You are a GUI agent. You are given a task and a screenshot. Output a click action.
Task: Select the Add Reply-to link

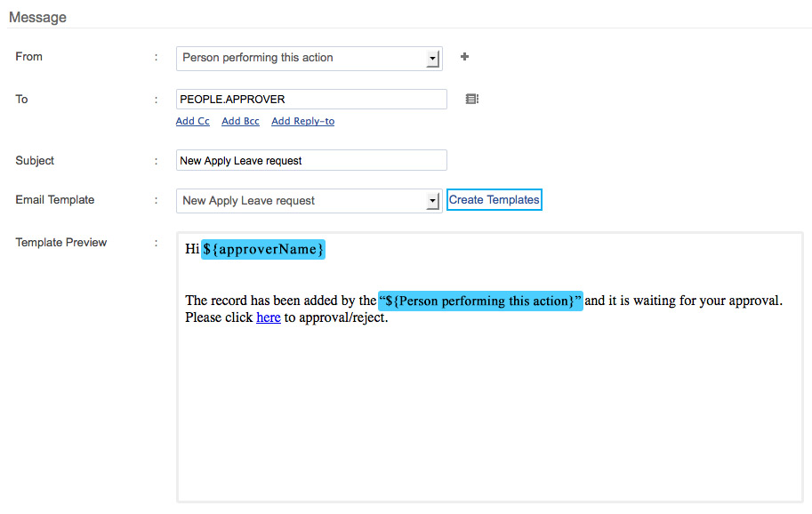coord(302,121)
